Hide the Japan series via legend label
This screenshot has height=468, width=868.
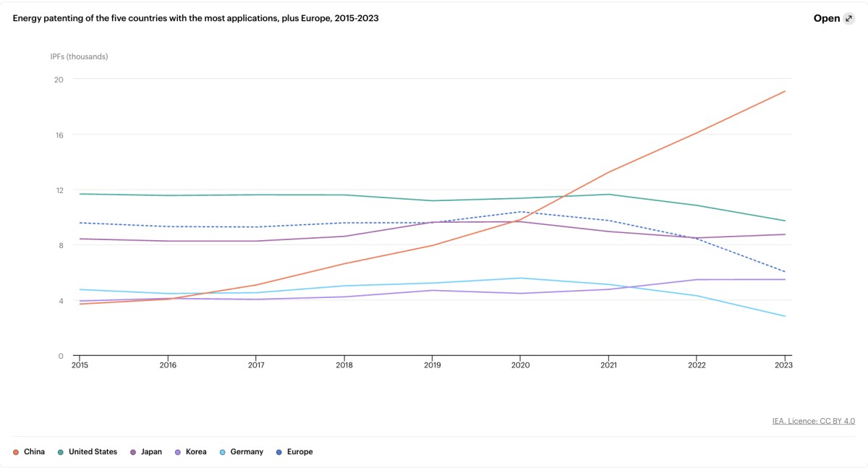click(151, 452)
